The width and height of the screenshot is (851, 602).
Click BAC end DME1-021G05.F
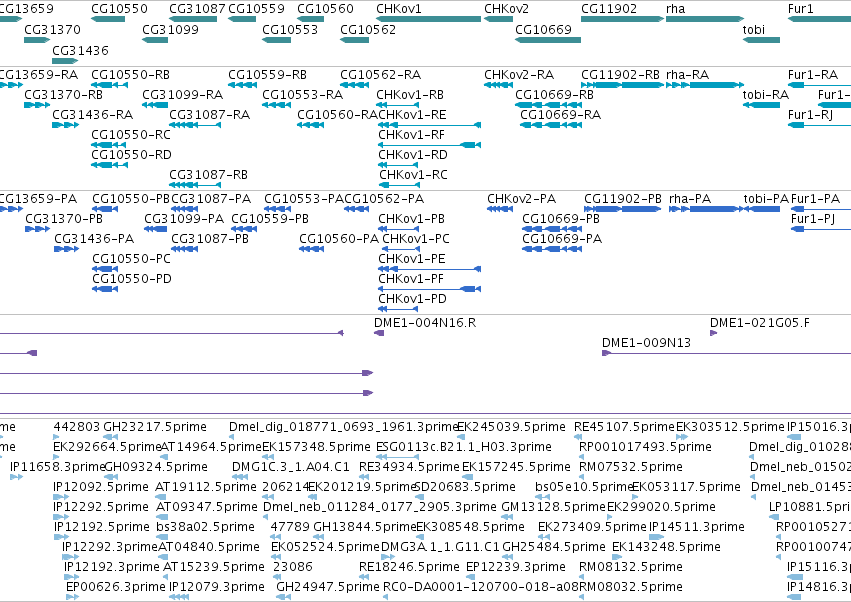coord(759,323)
